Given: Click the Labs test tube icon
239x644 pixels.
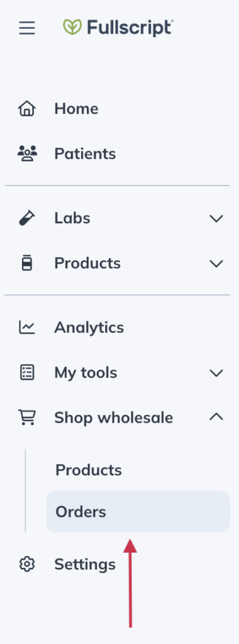Looking at the screenshot, I should pos(27,218).
